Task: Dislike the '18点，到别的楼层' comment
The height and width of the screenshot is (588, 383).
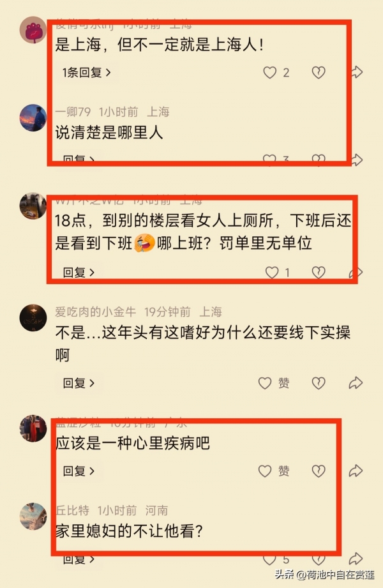Action: tap(319, 272)
